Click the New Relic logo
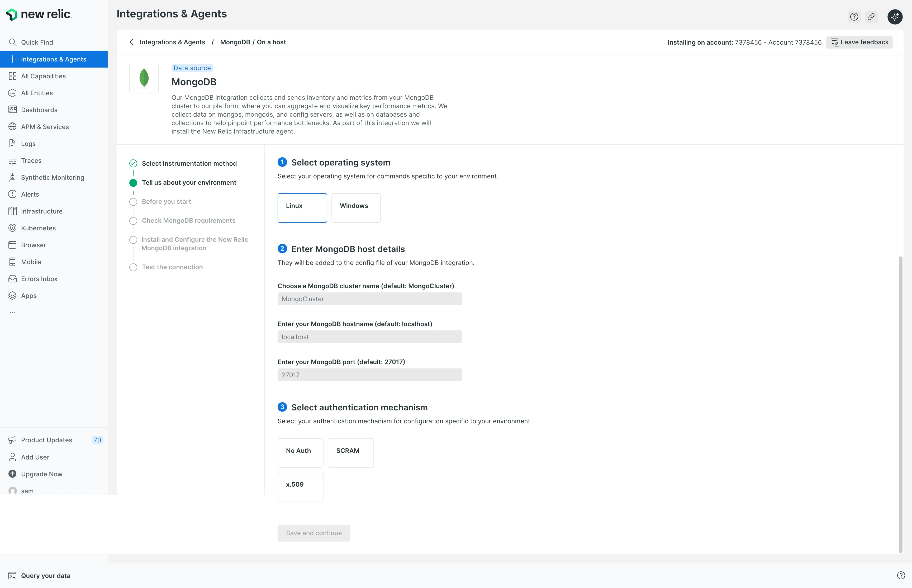The image size is (912, 588). pyautogui.click(x=39, y=15)
